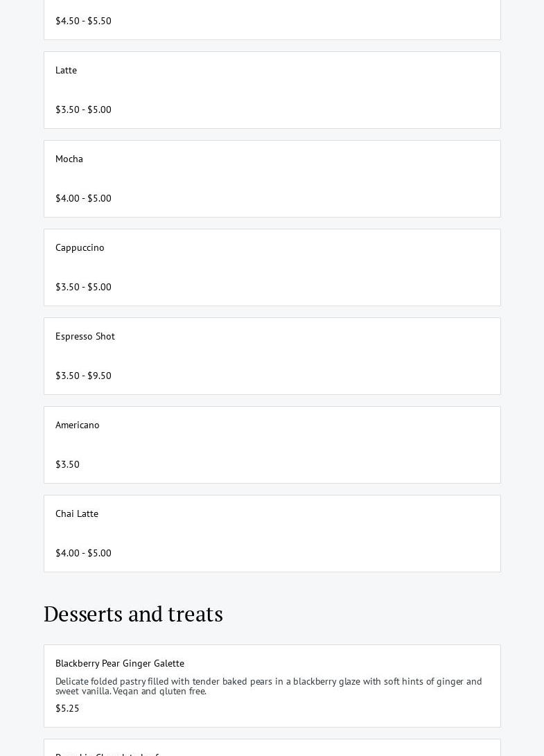
Task: Click the Latte price $3.50 - $5.00
Action: 83,109
